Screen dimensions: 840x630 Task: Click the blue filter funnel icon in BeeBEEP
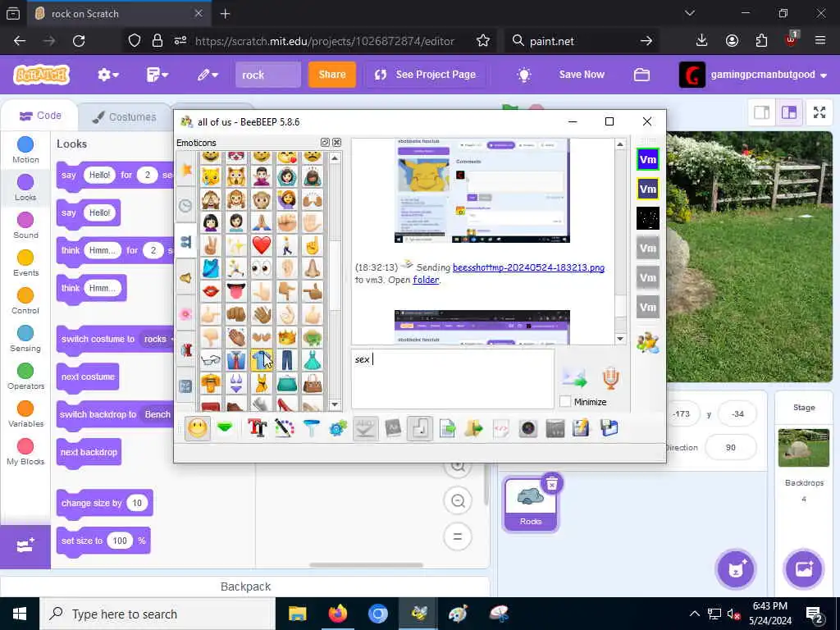coord(311,428)
